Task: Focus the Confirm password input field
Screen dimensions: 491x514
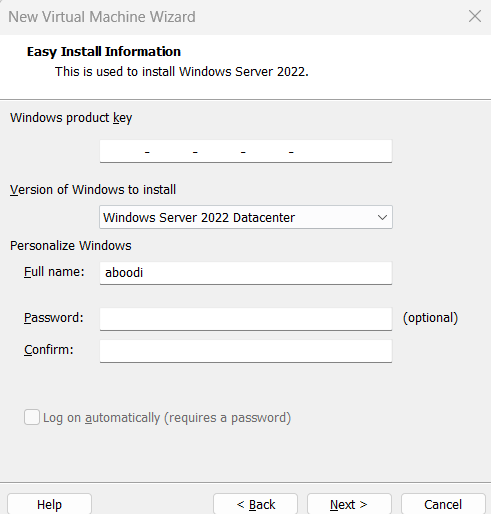Action: [x=246, y=351]
